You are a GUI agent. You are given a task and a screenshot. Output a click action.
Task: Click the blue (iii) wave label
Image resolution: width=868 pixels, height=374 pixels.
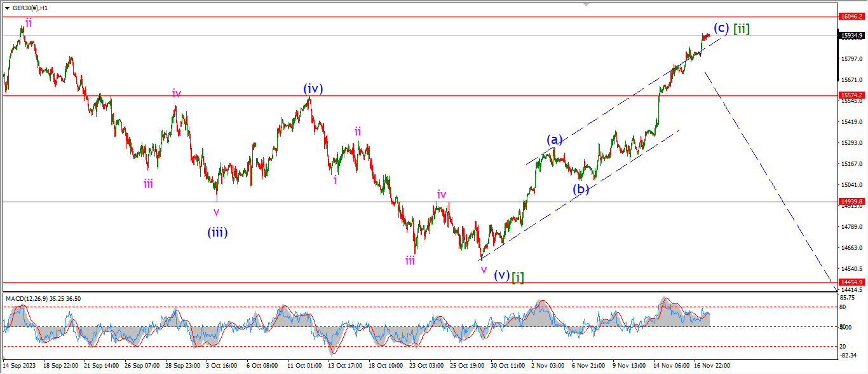tap(217, 232)
